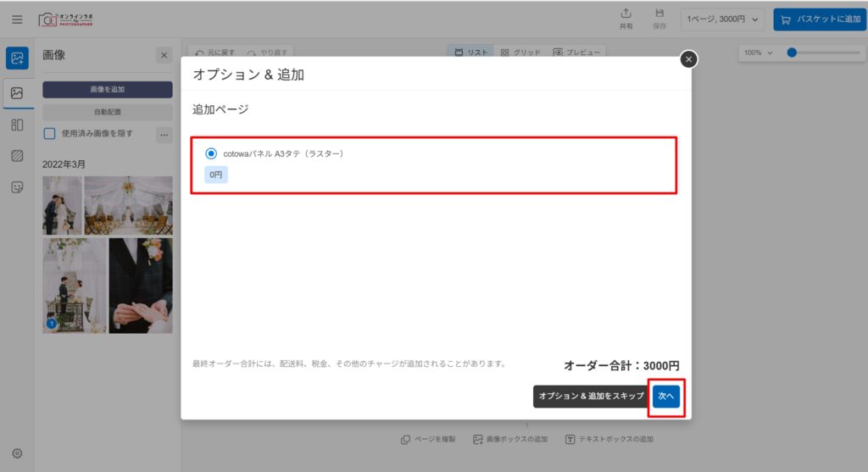Switch to the プレビュー tab
This screenshot has width=868, height=472.
coord(576,53)
